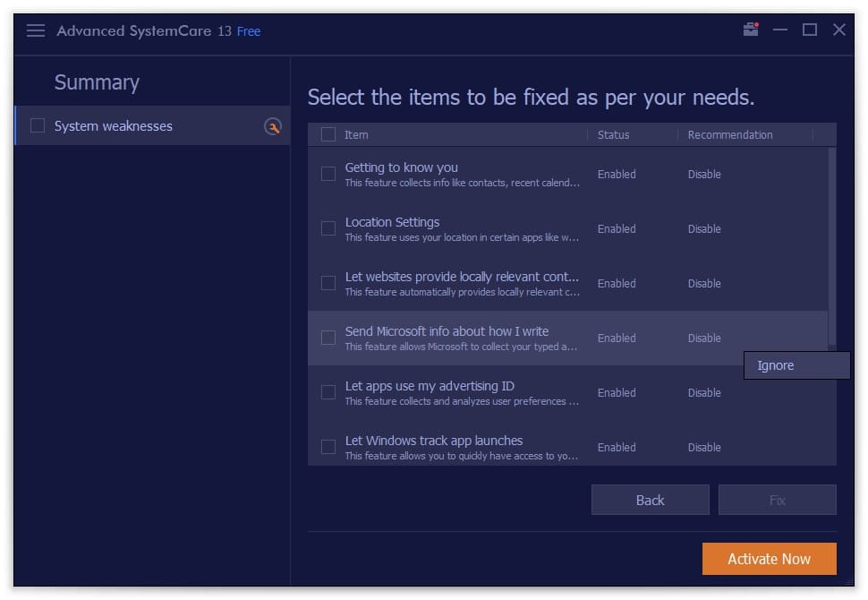Screen dimensions: 868x600
Task: Click Disable recommendation for track app launches
Action: click(704, 447)
